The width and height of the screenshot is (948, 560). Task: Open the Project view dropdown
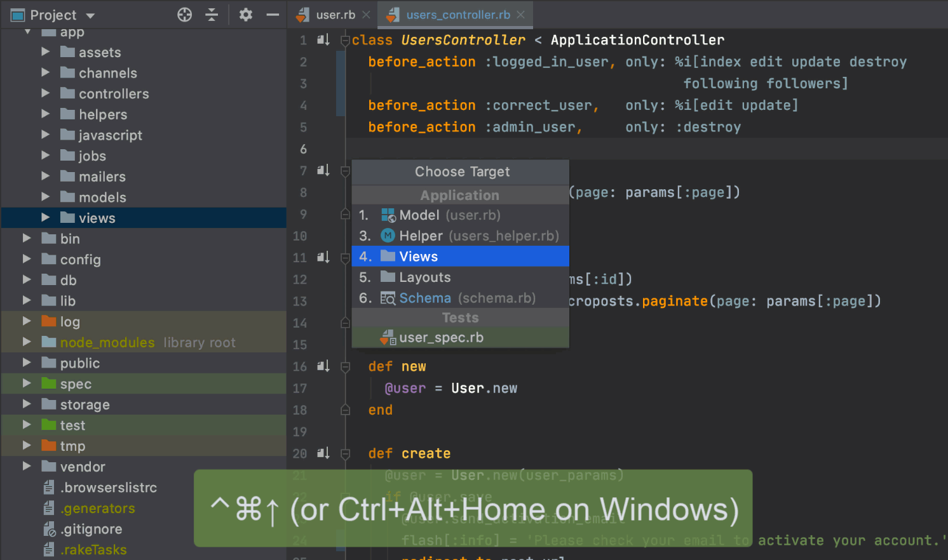tap(90, 15)
